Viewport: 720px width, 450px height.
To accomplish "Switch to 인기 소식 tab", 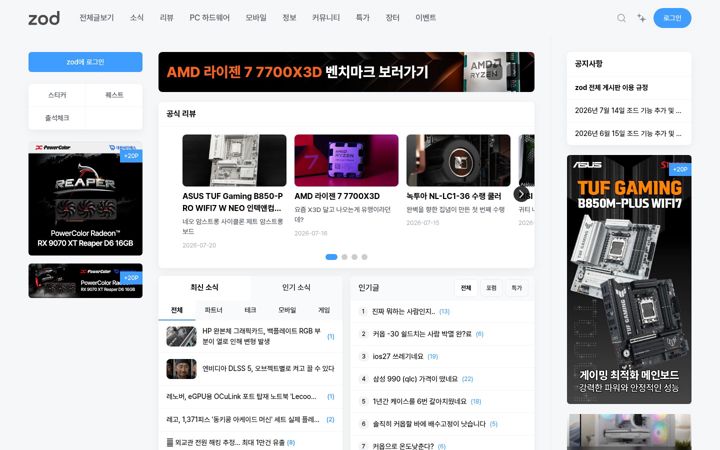I will pos(296,287).
